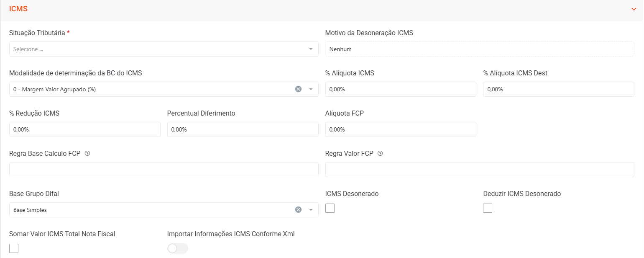Click help icon beside Regra Base Calculo FCP

click(87, 154)
